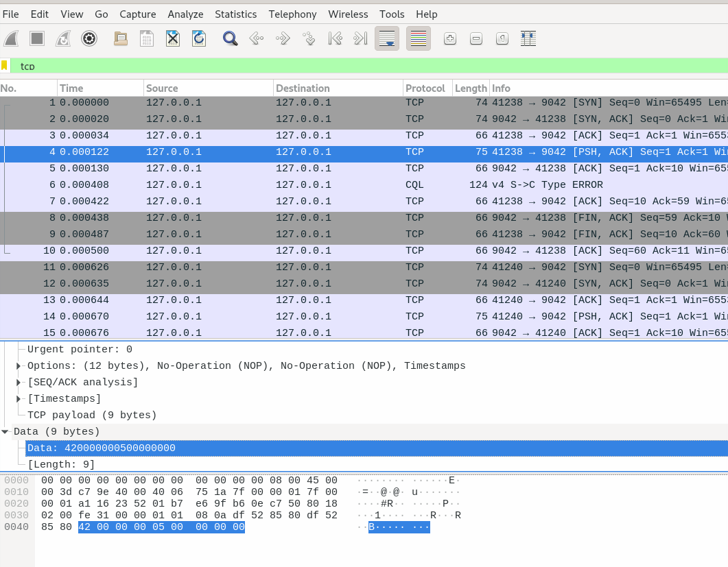Expand the Options tree in packet details
Viewport: 728px width, 567px height.
tap(17, 365)
